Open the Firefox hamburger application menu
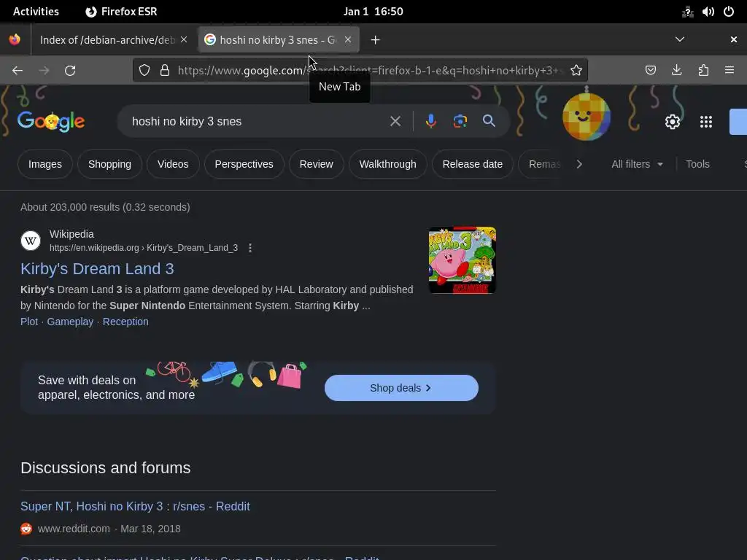The image size is (747, 560). click(729, 71)
